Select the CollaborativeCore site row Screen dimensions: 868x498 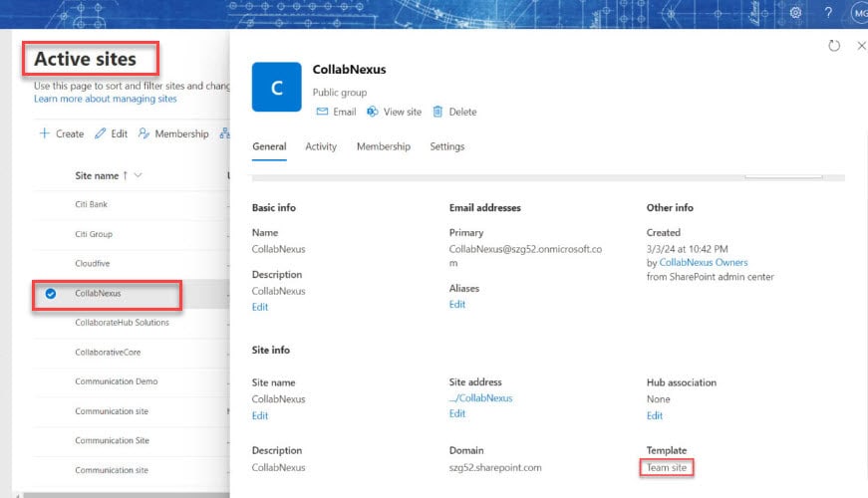point(132,352)
